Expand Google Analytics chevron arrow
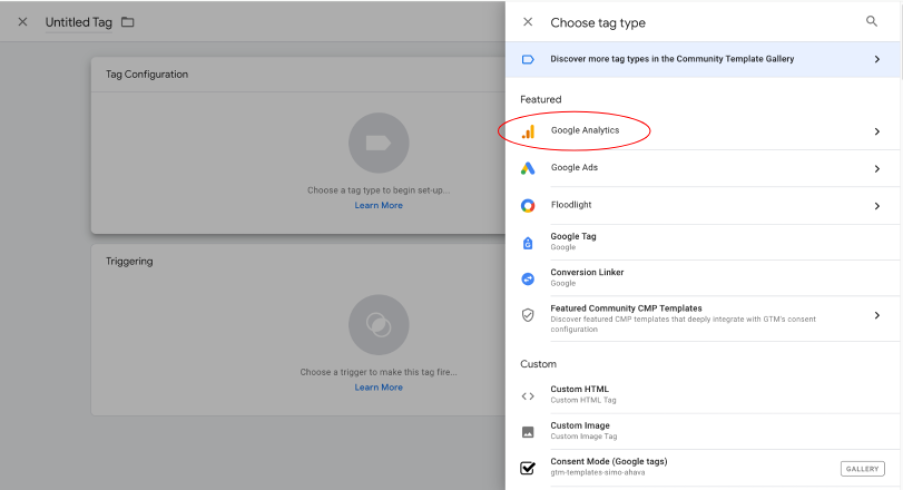Screen dimensions: 904x490 click(x=877, y=131)
